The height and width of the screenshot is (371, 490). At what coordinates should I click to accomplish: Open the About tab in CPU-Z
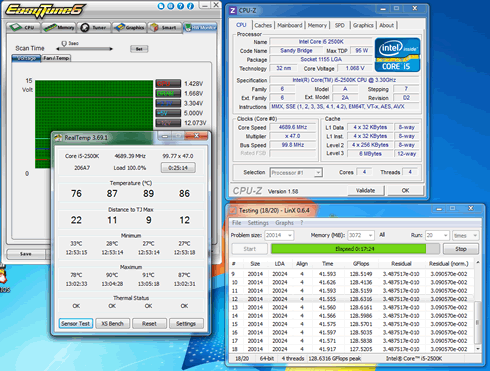click(387, 25)
